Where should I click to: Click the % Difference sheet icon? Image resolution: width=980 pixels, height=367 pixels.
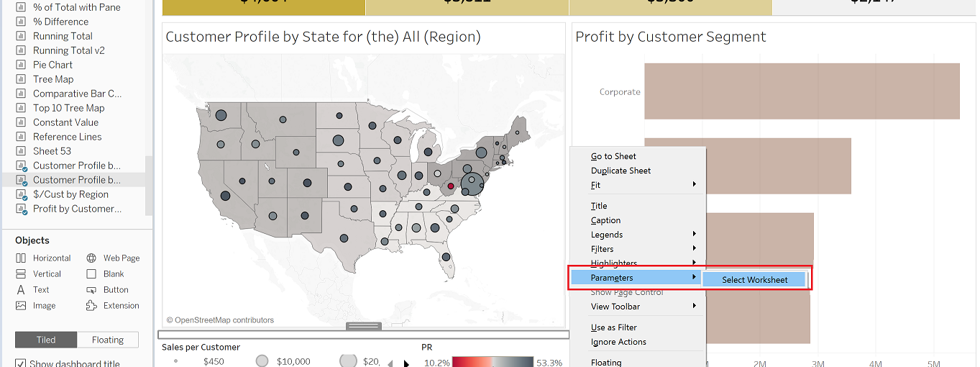coord(21,22)
